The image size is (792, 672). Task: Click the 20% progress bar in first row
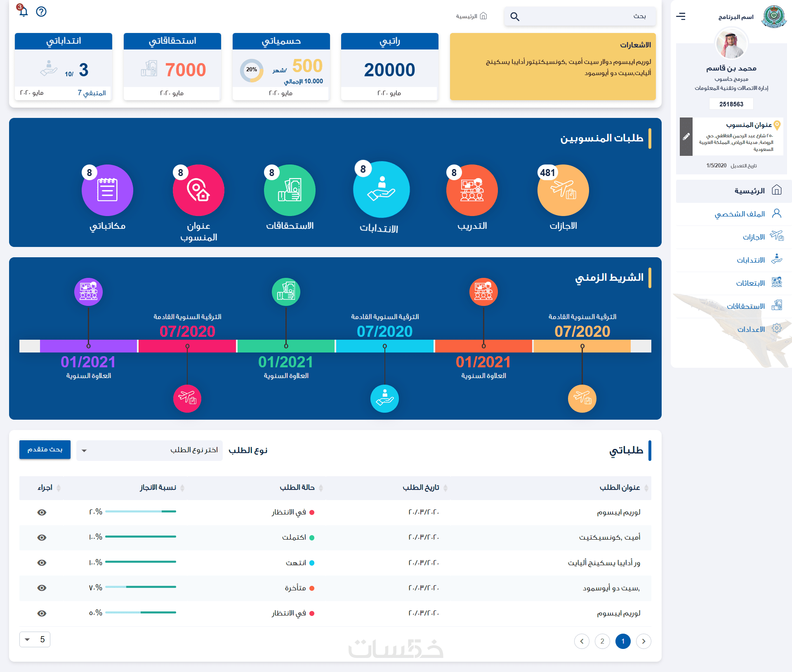141,512
